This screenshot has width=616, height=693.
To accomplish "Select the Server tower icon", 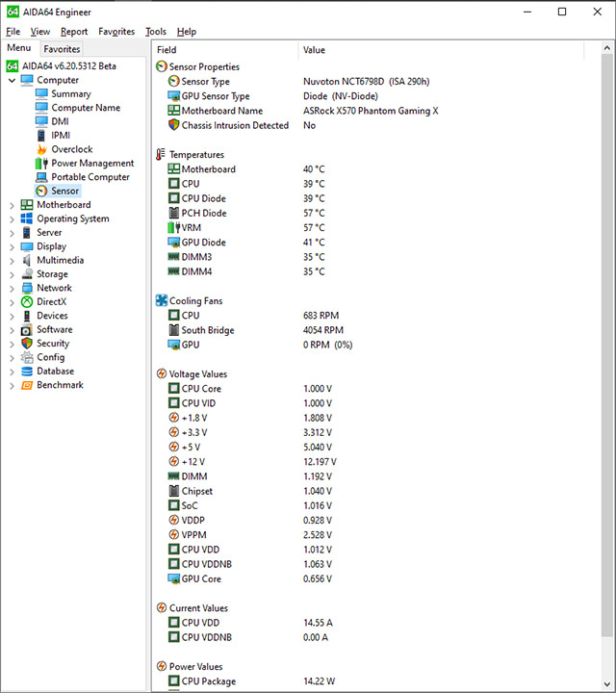I will 27,232.
